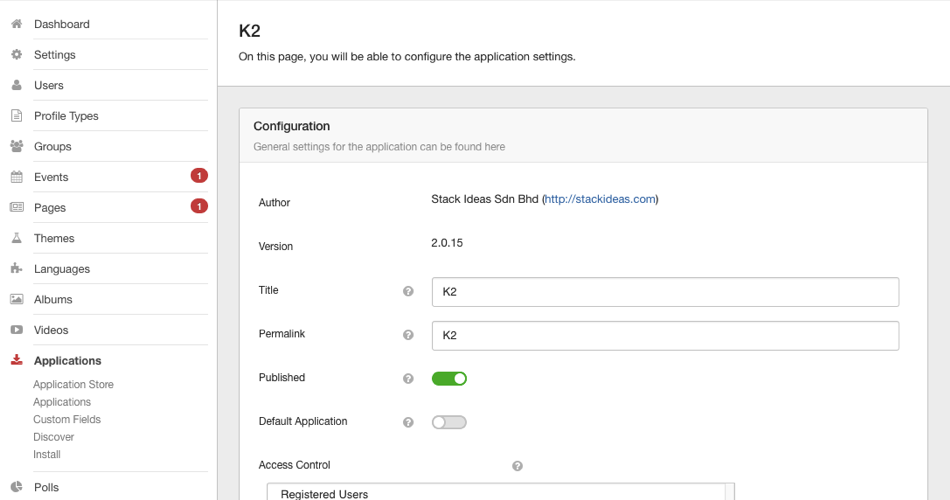Click the Languages puzzle icon
950x500 pixels.
point(16,269)
